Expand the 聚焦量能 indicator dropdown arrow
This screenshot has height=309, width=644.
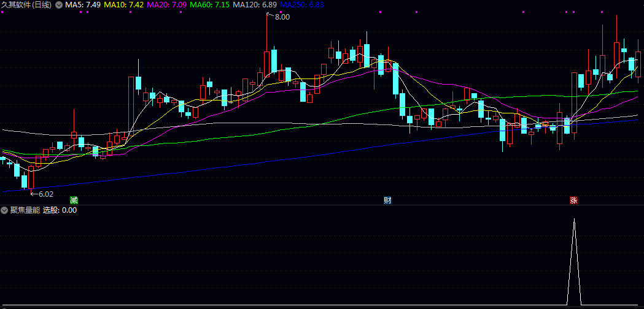(x=5, y=210)
